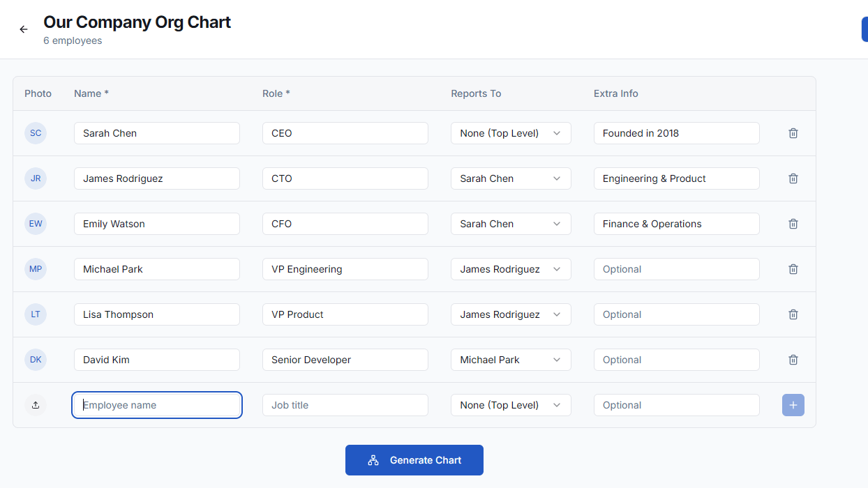Click David Kim's Senior Developer role field
The width and height of the screenshot is (868, 488).
pos(345,359)
